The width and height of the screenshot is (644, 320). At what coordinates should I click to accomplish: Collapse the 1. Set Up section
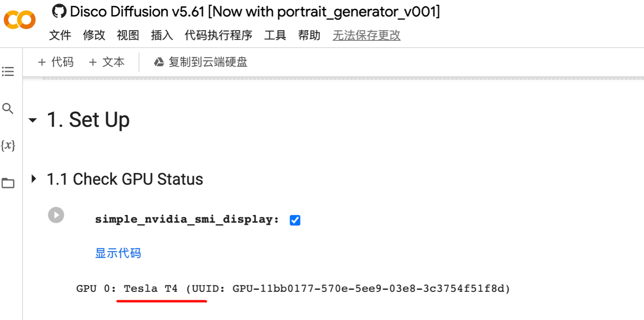[32, 120]
